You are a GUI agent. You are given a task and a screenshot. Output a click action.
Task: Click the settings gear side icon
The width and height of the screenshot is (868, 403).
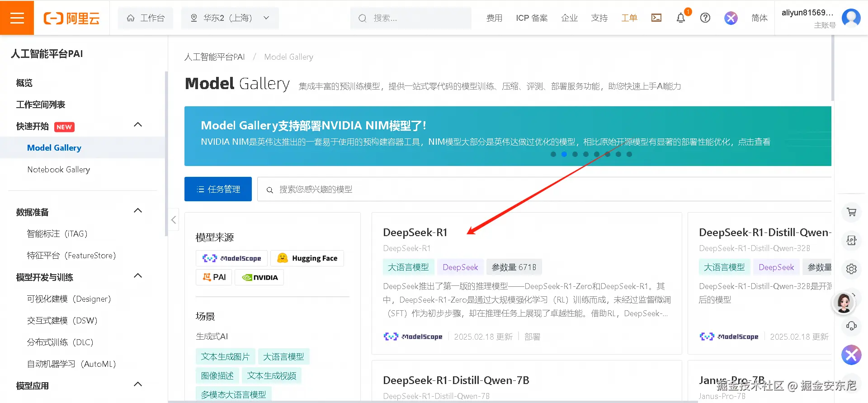pos(851,269)
